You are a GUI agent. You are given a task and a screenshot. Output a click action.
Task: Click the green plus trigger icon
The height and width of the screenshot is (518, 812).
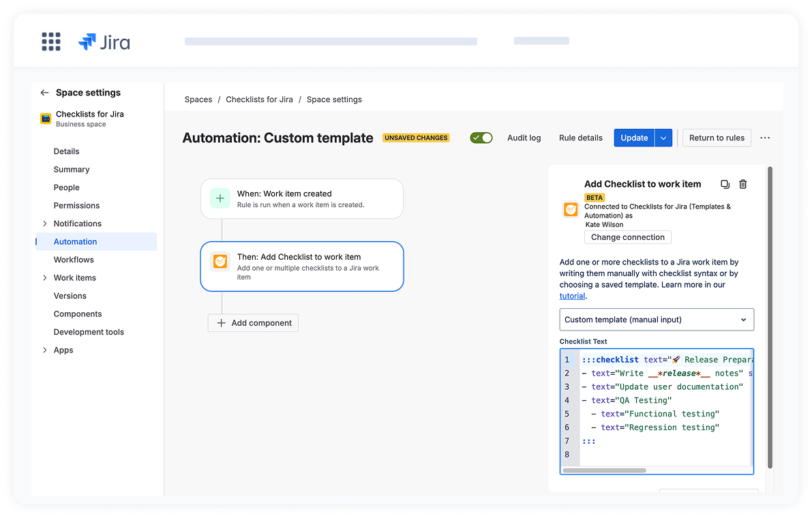[220, 198]
